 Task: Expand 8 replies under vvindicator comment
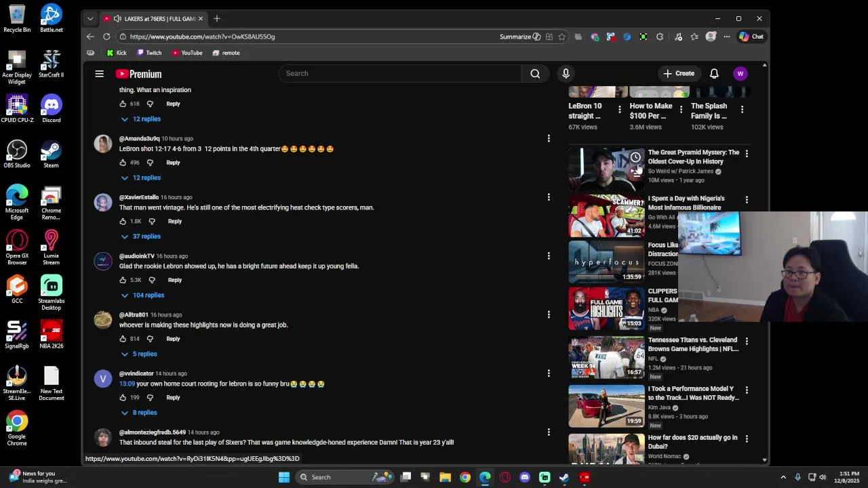(138, 413)
